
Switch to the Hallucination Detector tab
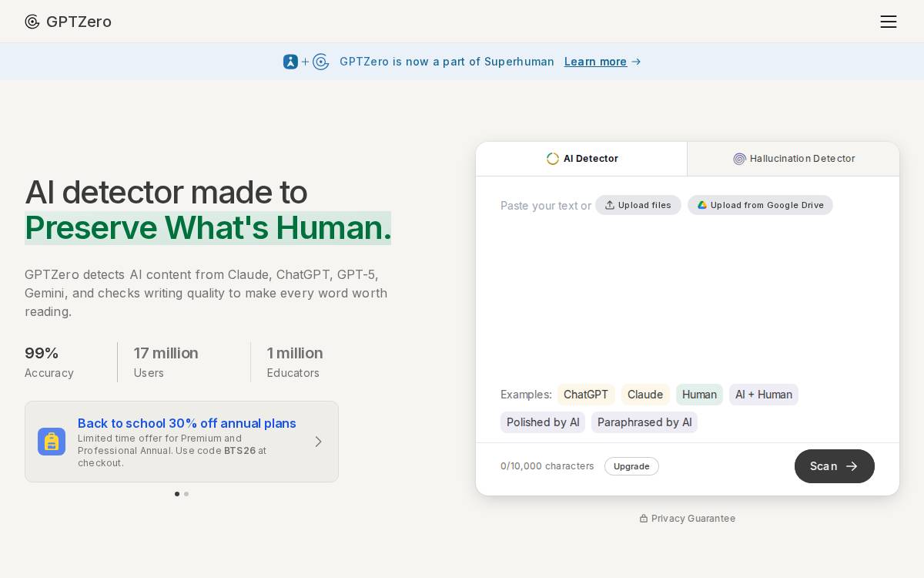click(794, 159)
